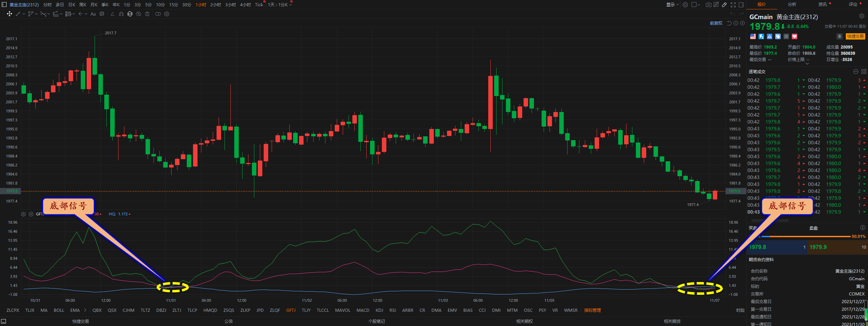This screenshot has width=868, height=326.
Task: Toggle favorite with the red heart icon
Action: tap(795, 36)
